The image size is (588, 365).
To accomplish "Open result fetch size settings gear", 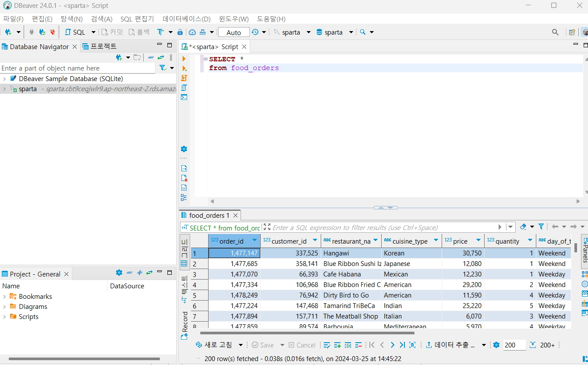I will click(496, 345).
